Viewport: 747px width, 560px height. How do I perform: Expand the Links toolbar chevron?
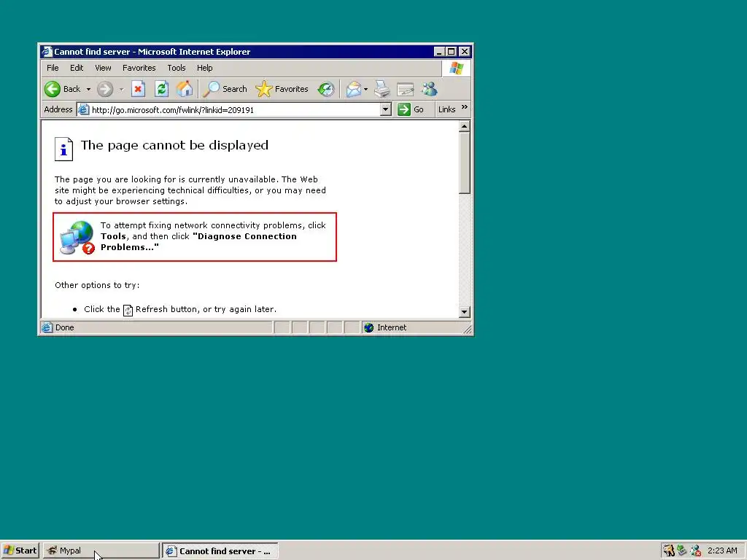[465, 107]
